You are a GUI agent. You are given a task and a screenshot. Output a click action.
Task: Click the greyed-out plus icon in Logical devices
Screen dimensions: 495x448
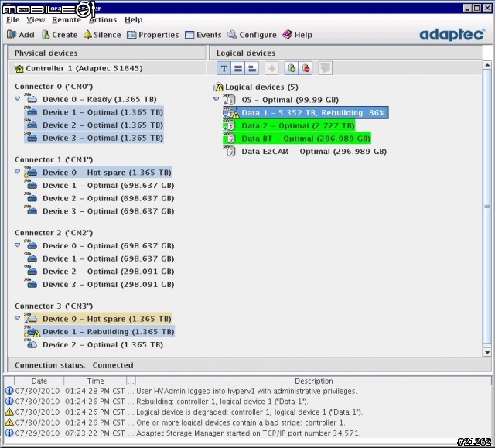(x=271, y=68)
